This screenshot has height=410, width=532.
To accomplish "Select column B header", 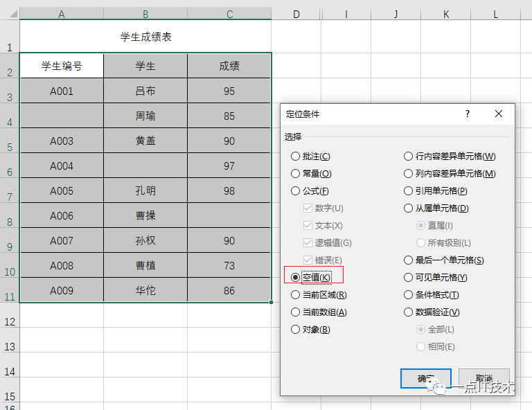I will [x=145, y=15].
